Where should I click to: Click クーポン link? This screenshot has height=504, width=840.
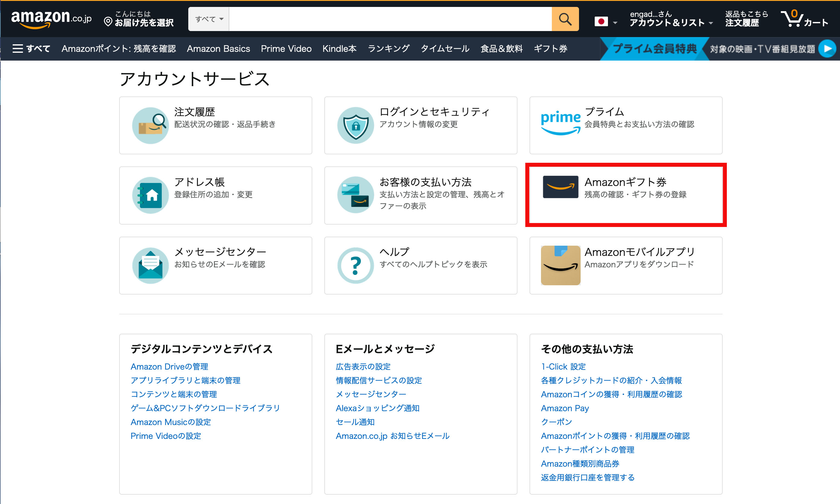point(556,422)
